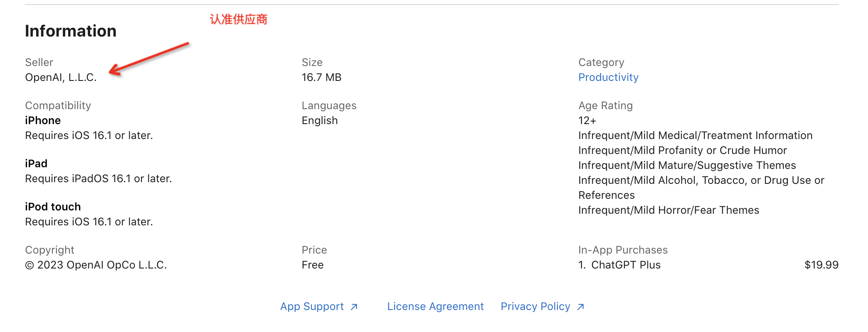Image resolution: width=868 pixels, height=332 pixels.
Task: Select the seller name OpenAI, L.L.C.
Action: point(61,77)
